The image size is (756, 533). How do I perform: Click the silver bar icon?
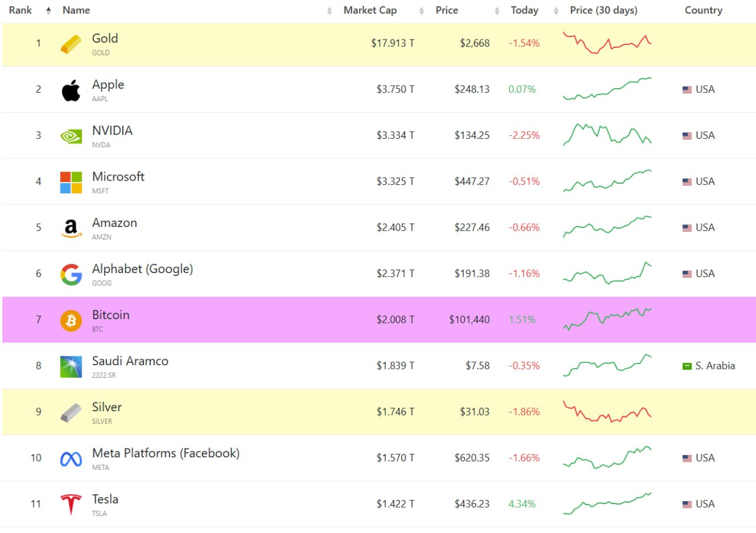71,413
